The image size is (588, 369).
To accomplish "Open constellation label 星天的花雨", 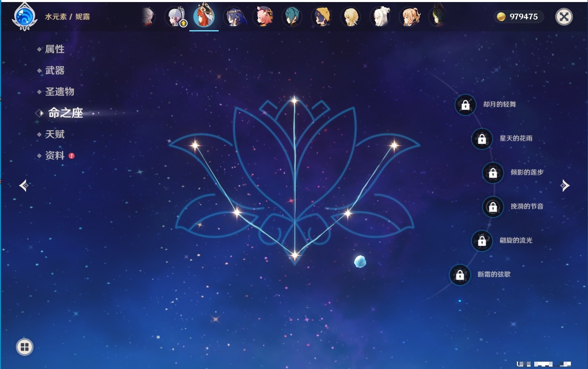I will pyautogui.click(x=516, y=138).
